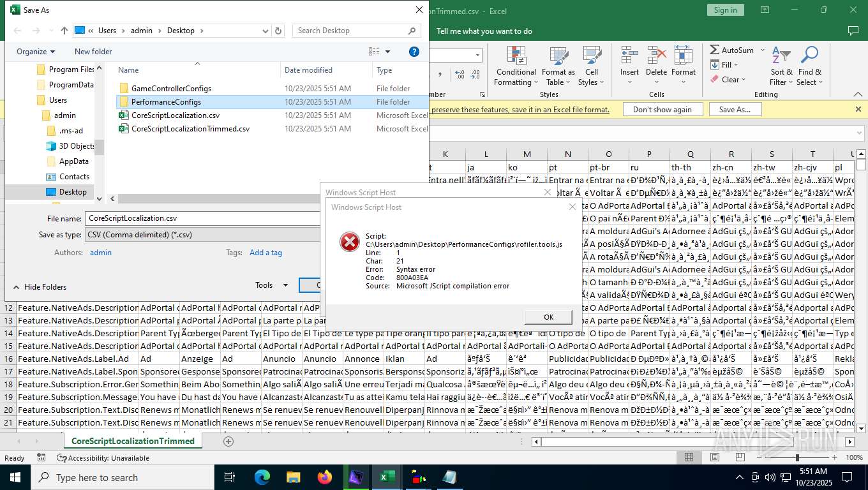Click the Insert cells icon
This screenshot has width=868, height=490.
[629, 55]
